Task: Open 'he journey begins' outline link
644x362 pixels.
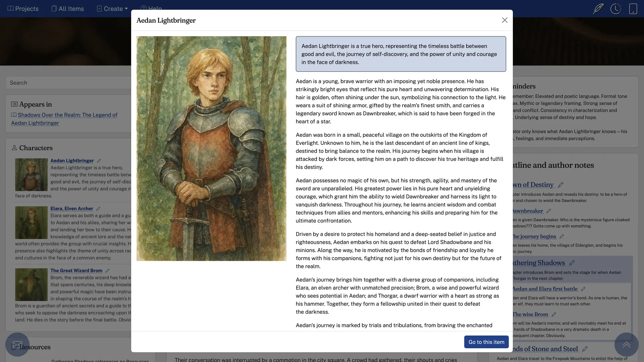Action: (534, 236)
